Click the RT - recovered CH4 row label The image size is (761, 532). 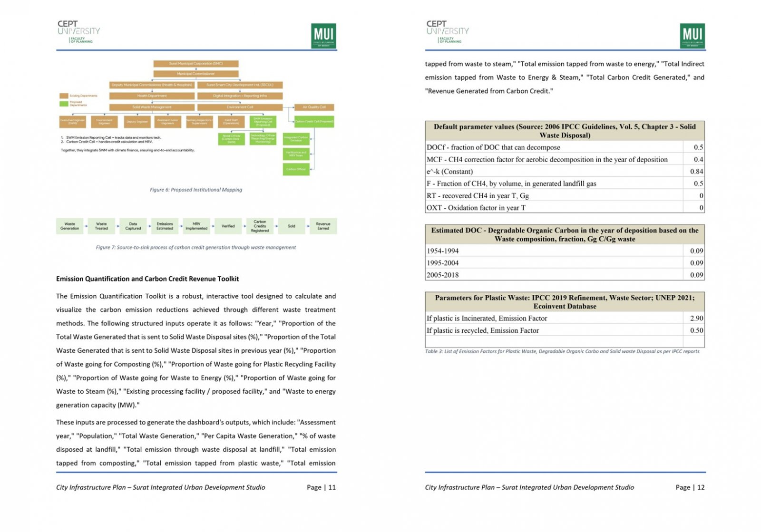click(478, 196)
